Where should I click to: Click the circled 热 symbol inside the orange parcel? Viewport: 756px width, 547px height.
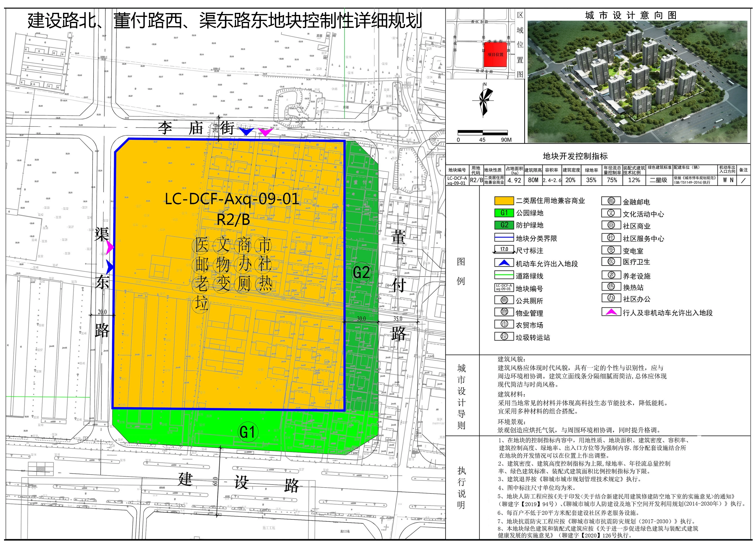click(x=264, y=284)
